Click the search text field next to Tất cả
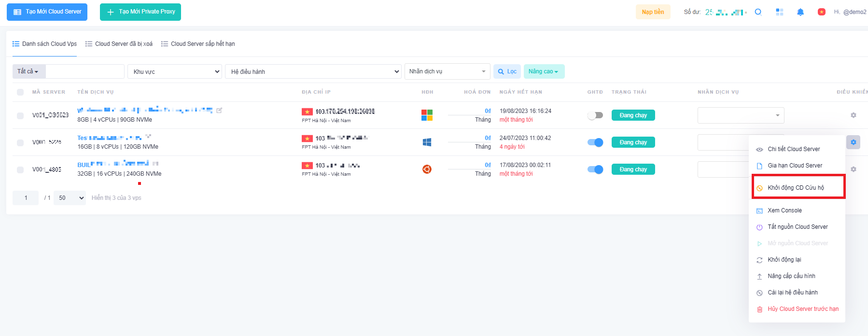Screen dimensions: 868x336 pyautogui.click(x=85, y=71)
